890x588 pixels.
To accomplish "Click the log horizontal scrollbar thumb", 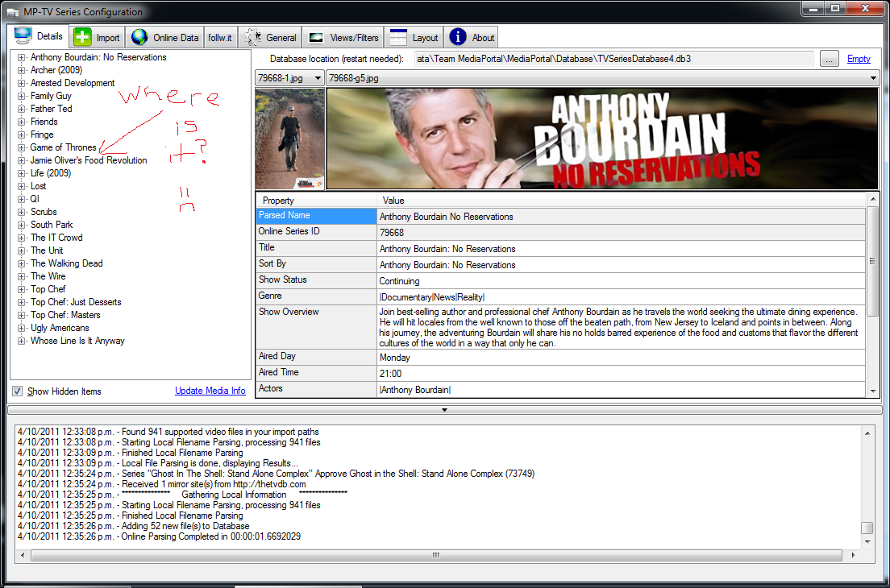I will (436, 555).
